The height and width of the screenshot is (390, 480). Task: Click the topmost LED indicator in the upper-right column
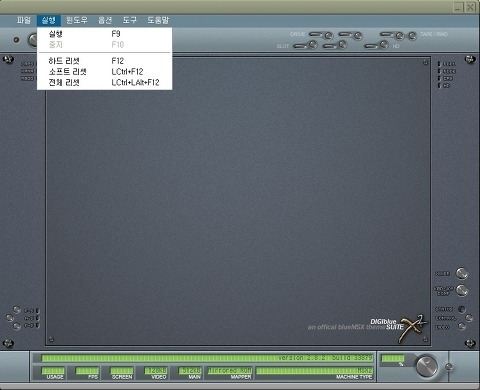439,63
